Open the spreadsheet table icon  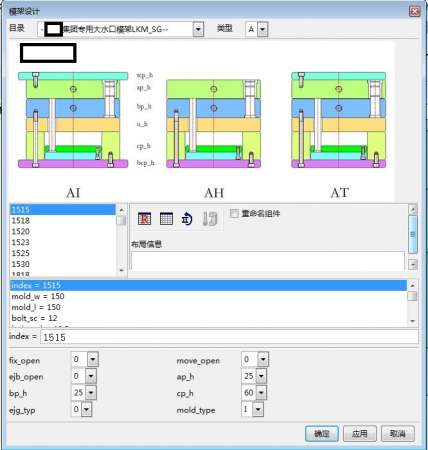pos(166,219)
